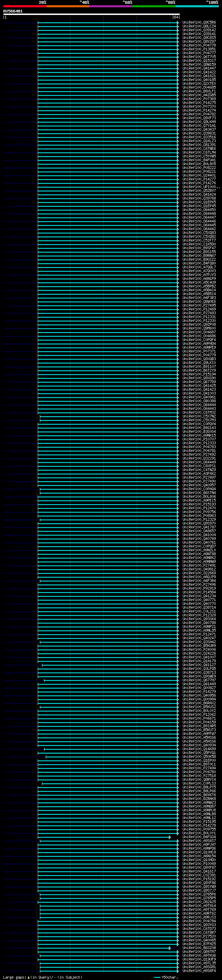Click the cyan ~100% identity legend segment

[197, 6]
